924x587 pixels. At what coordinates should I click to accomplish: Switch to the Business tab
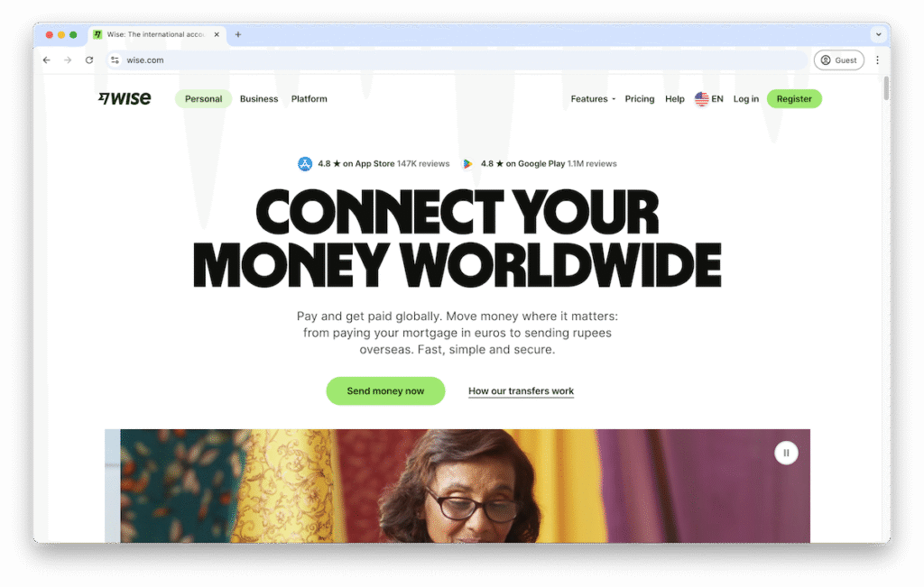point(259,99)
